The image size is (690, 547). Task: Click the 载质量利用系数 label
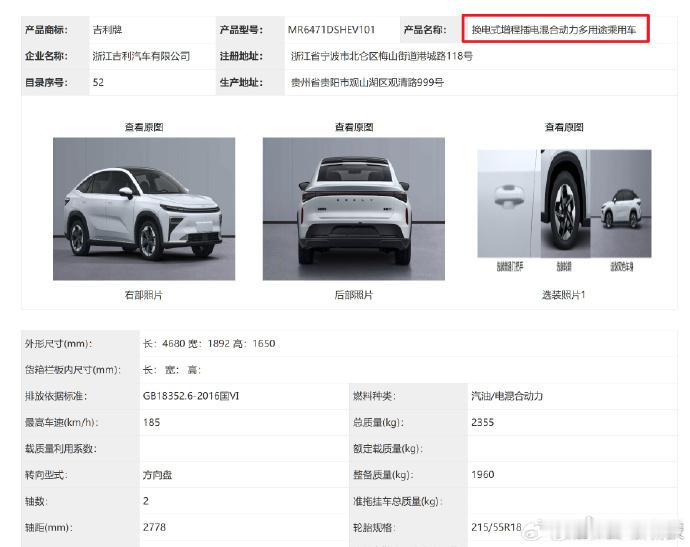[x=61, y=448]
